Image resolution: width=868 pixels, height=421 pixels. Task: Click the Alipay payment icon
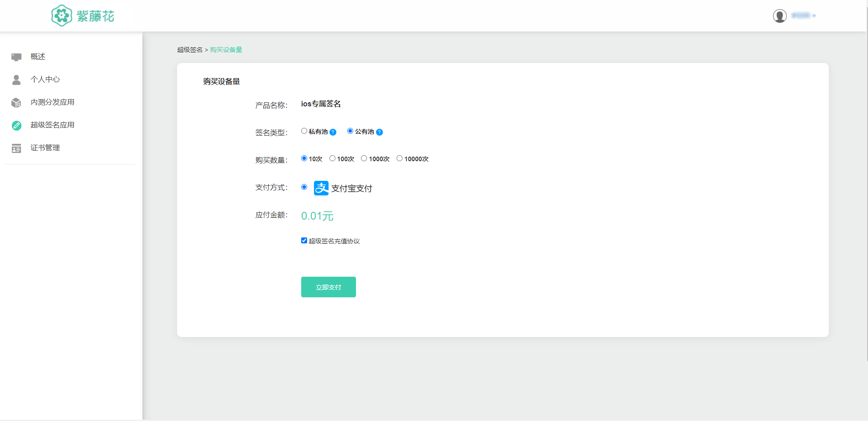pos(321,188)
